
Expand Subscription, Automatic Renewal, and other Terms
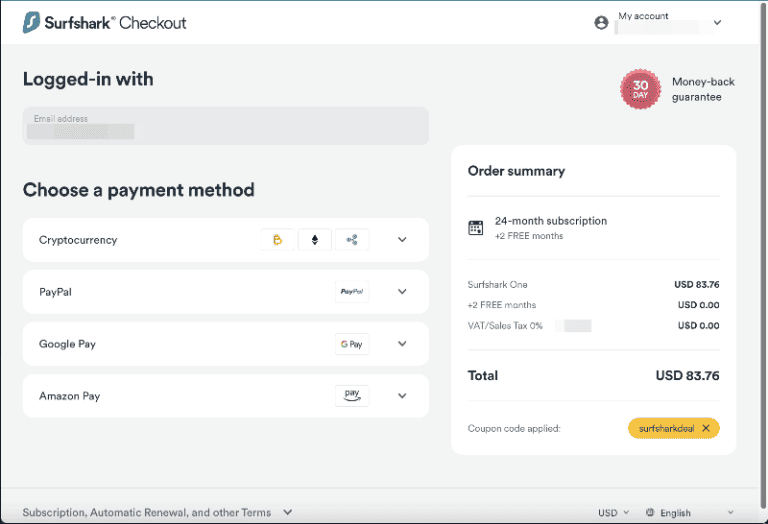[157, 513]
